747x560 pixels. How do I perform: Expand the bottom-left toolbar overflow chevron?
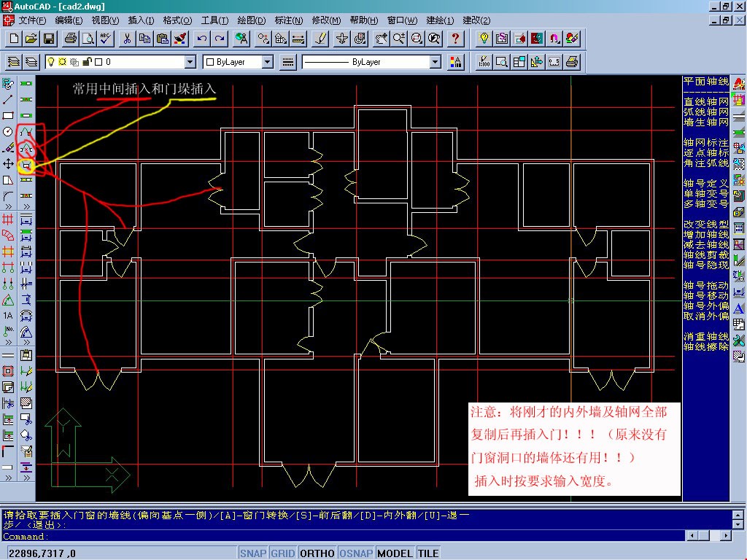8,478
